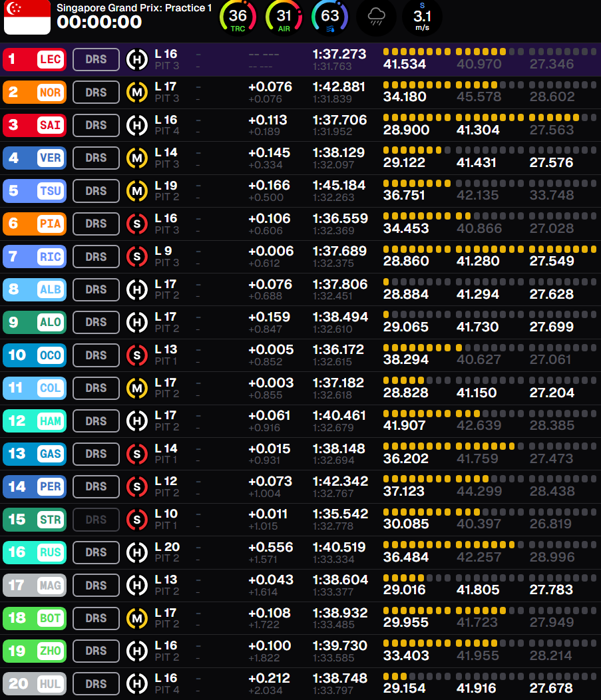The height and width of the screenshot is (700, 601).
Task: Select the position 4 VER driver tag
Action: click(x=35, y=158)
